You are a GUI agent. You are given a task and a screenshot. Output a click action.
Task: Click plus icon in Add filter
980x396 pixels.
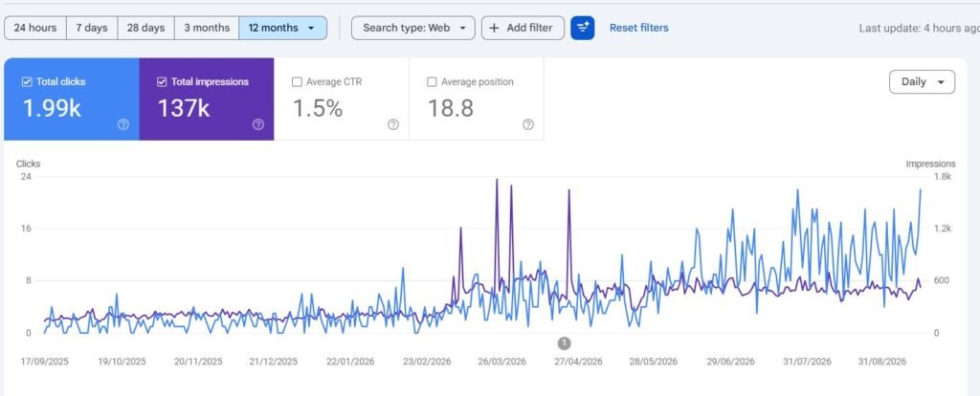495,28
